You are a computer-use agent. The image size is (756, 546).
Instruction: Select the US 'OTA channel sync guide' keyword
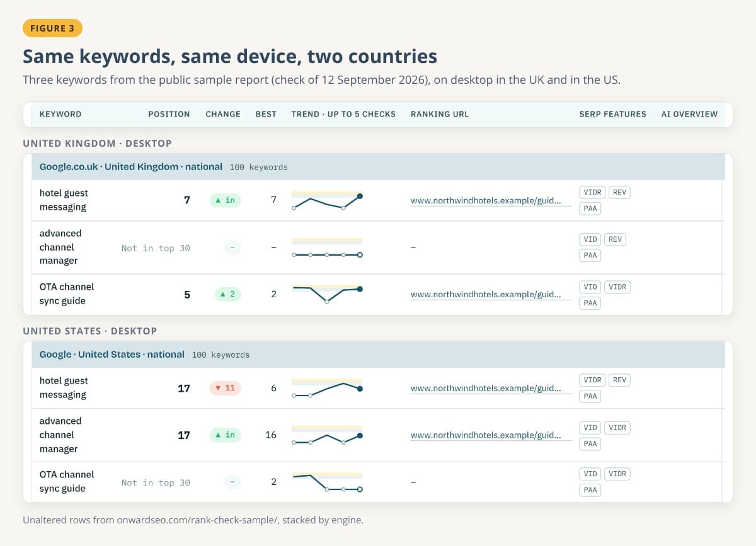tap(67, 482)
